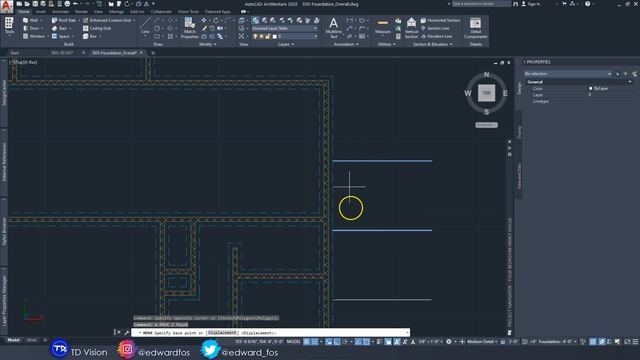Click in the command line input
Viewport: 640px width, 360px height.
pos(270,333)
